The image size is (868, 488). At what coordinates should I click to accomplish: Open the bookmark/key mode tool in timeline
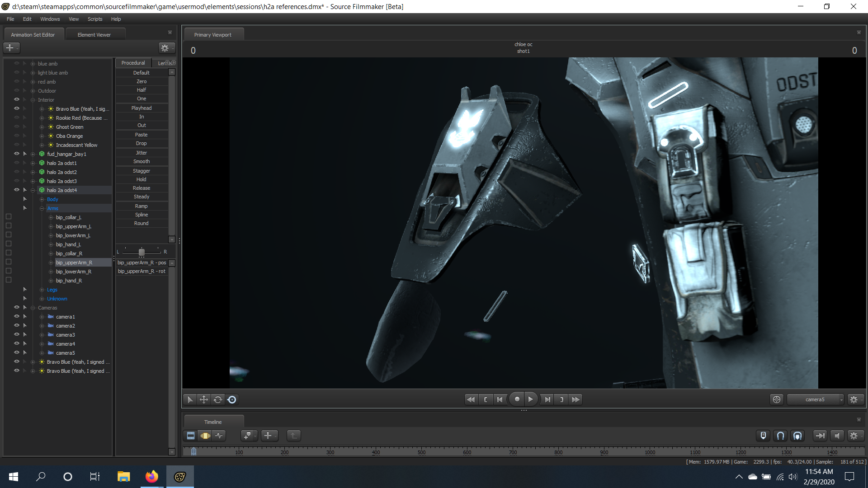pos(248,436)
